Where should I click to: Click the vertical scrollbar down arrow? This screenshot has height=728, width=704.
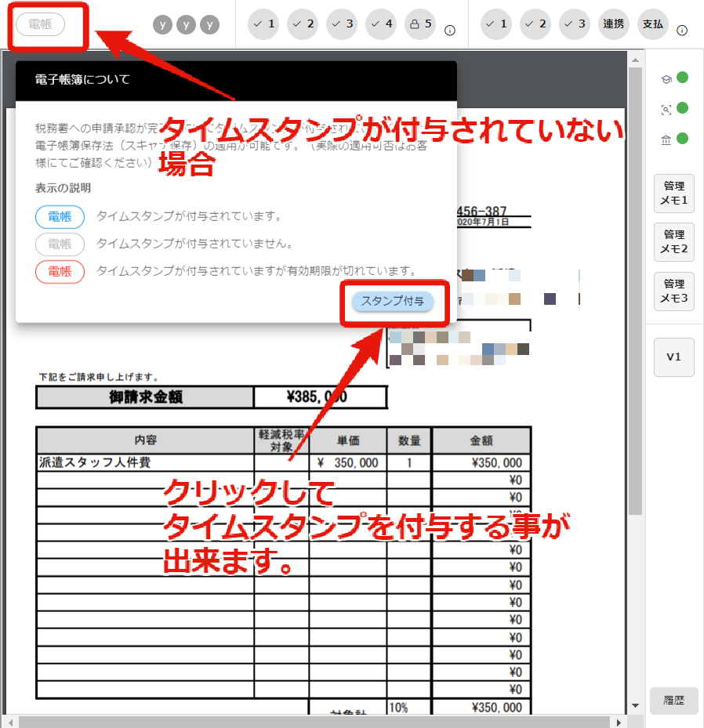pyautogui.click(x=635, y=706)
